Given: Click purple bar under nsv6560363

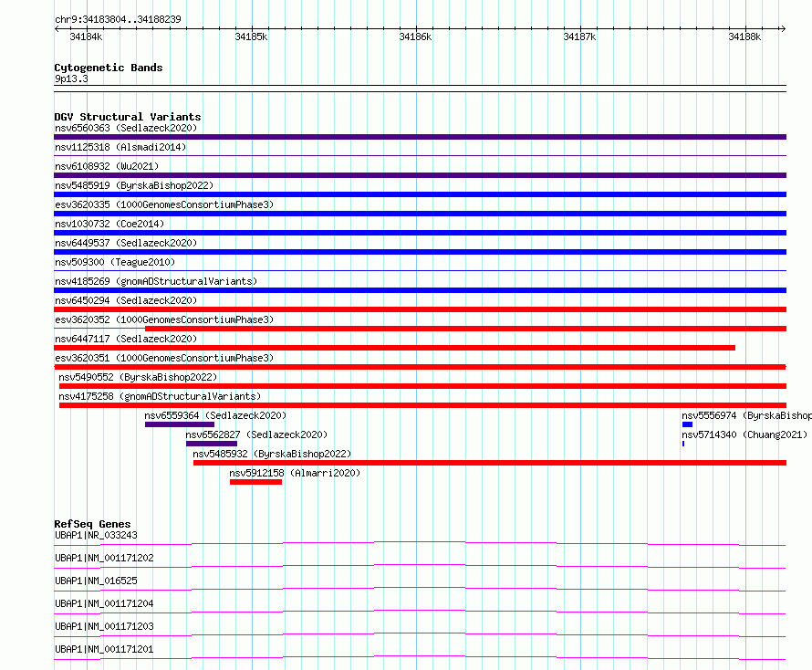Looking at the screenshot, I should (x=420, y=137).
